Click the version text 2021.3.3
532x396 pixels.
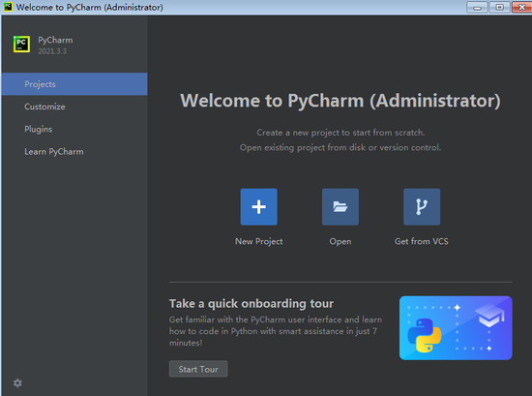pyautogui.click(x=52, y=51)
